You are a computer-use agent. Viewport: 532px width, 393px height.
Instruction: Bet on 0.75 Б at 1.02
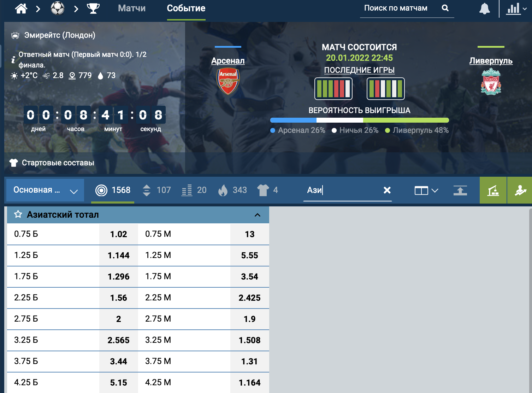(119, 234)
